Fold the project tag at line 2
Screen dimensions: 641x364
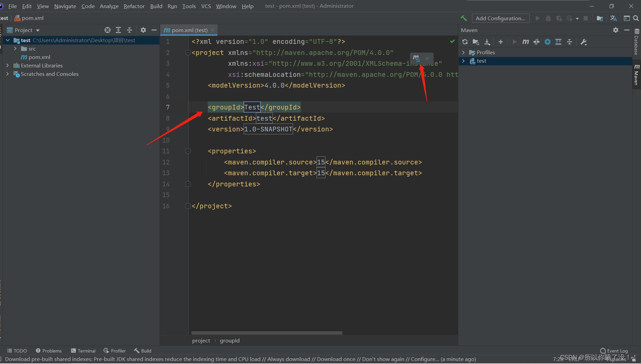pyautogui.click(x=188, y=53)
